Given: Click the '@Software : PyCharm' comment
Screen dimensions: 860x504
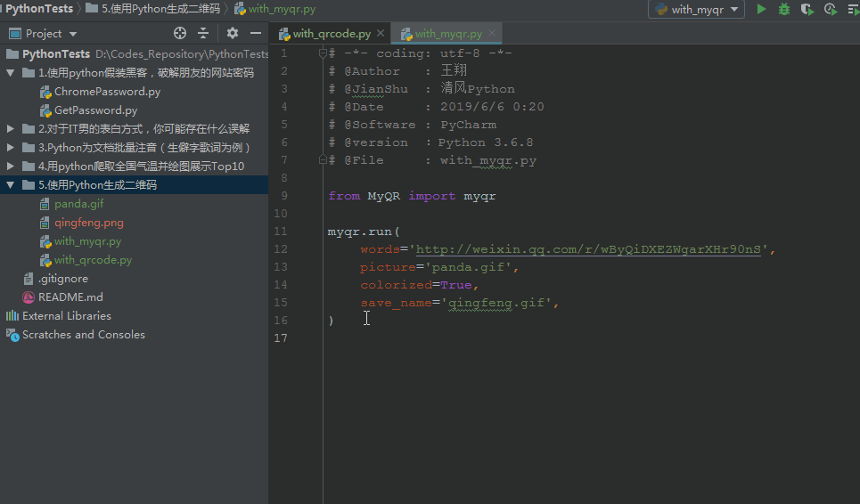Looking at the screenshot, I should point(413,125).
